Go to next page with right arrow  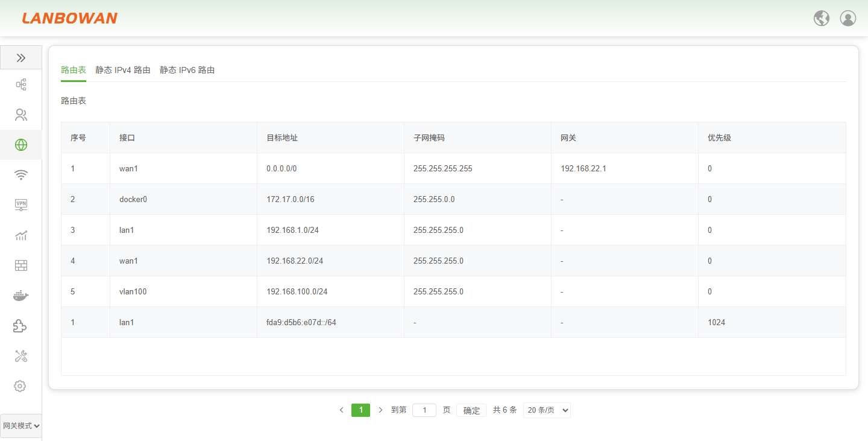pyautogui.click(x=380, y=410)
